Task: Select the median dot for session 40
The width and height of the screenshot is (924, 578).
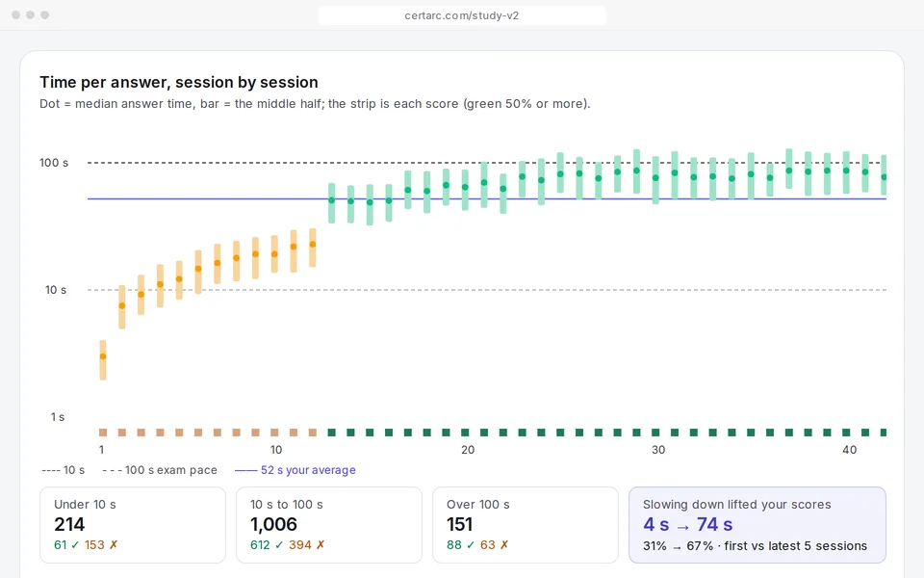Action: coord(846,171)
